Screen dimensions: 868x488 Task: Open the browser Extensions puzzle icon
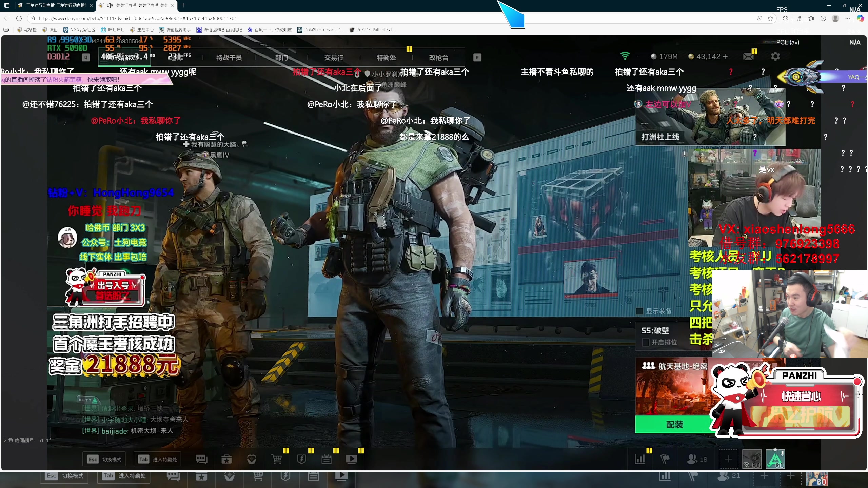(x=785, y=18)
